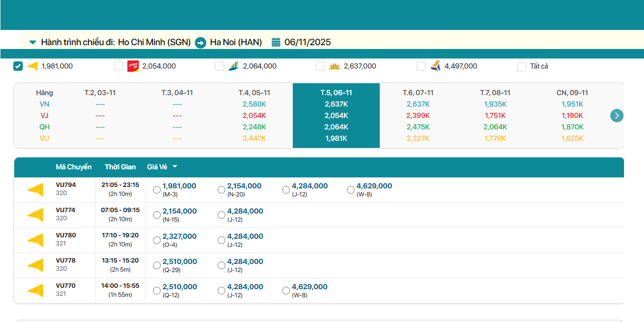
Task: Click the Vietnam Airlines lotus logo
Action: (334, 66)
